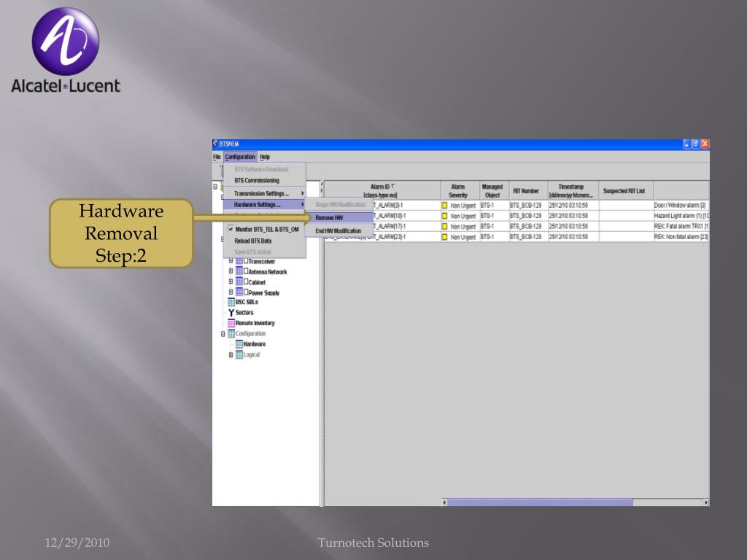This screenshot has height=560, width=747.
Task: Select the Remote Inventory tree item
Action: [255, 323]
